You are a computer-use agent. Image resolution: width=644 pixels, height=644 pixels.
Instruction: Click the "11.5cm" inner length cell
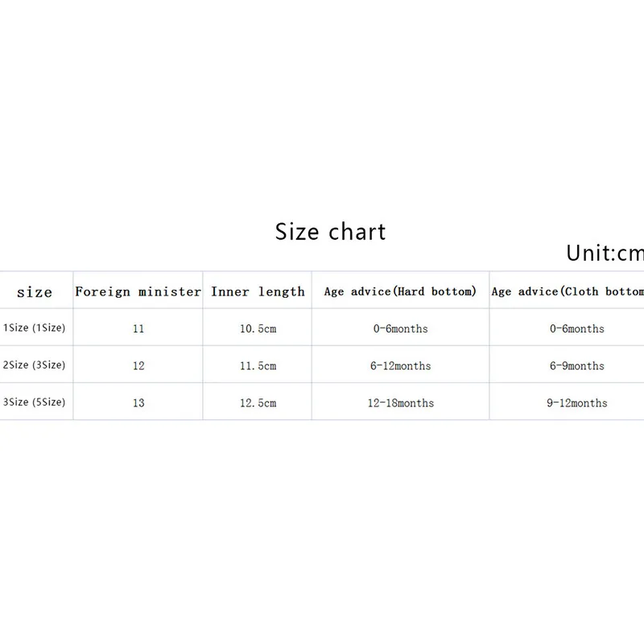[x=258, y=365]
